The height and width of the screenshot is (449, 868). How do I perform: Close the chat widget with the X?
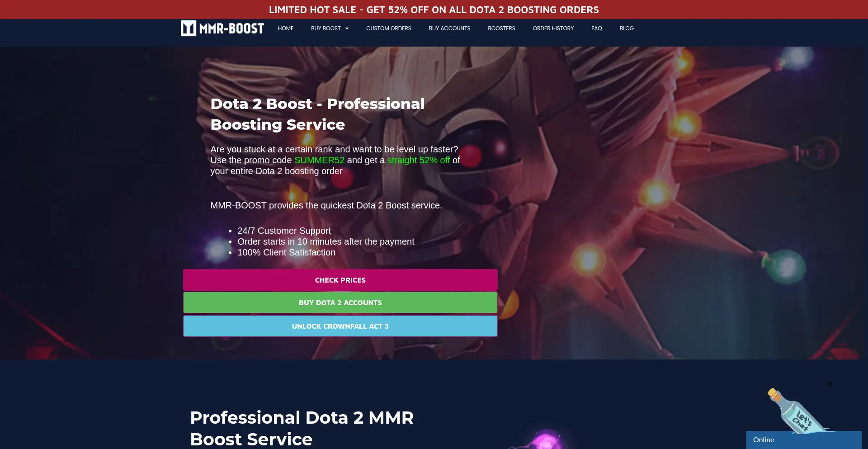(x=830, y=384)
